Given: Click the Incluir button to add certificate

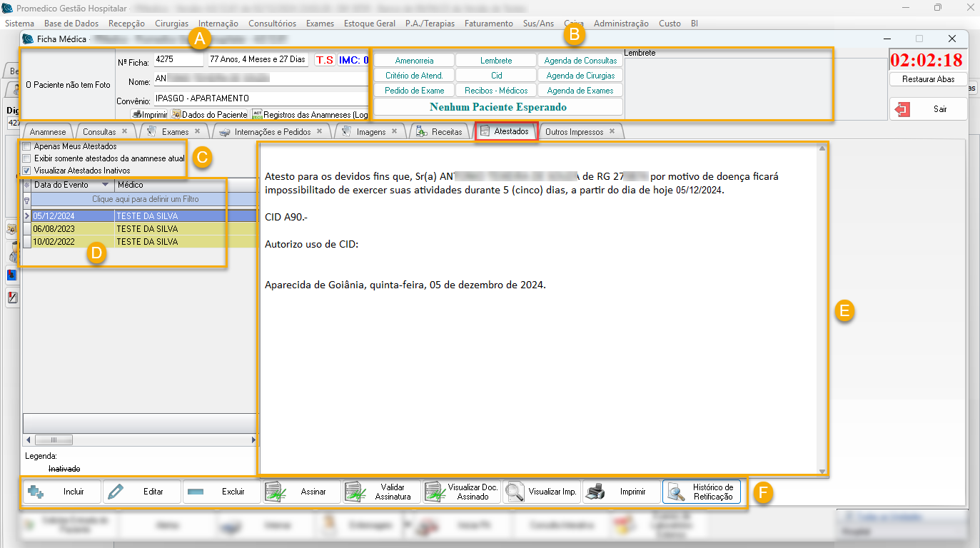Looking at the screenshot, I should tap(62, 492).
